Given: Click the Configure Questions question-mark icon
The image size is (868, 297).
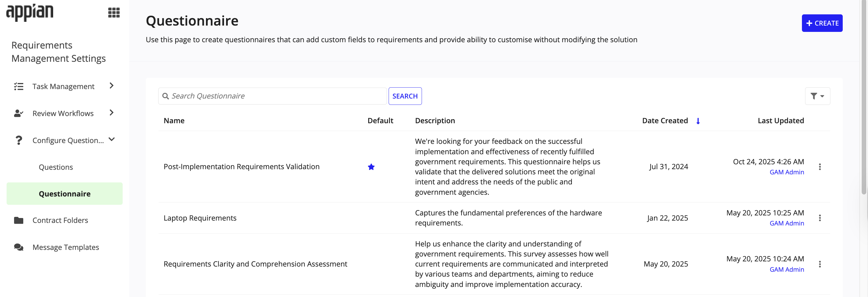Looking at the screenshot, I should click(19, 140).
